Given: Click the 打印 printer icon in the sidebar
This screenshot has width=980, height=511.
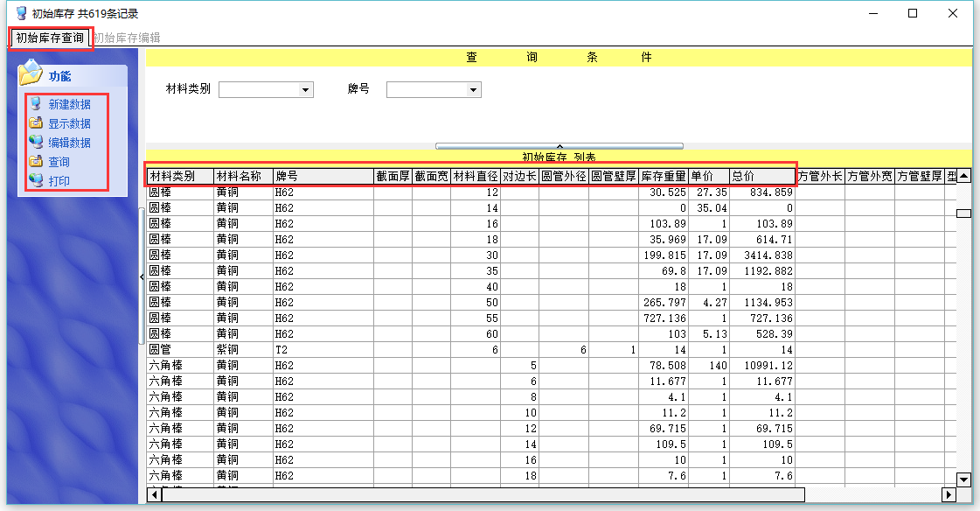Looking at the screenshot, I should [x=36, y=181].
